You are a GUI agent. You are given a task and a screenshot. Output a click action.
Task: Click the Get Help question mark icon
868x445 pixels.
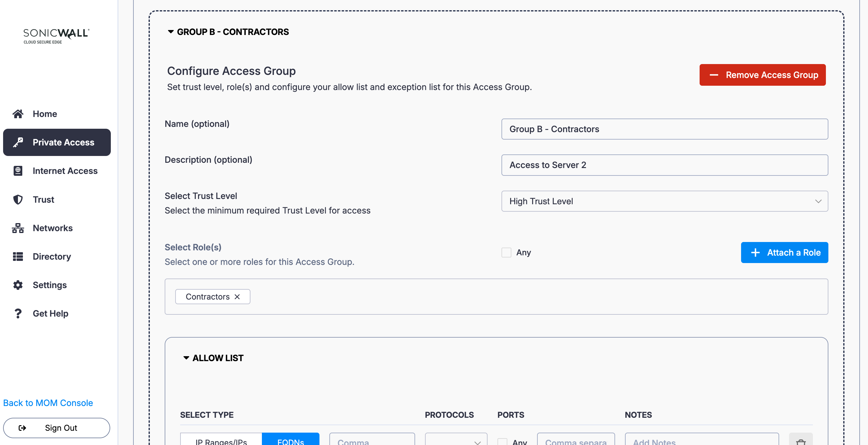(18, 313)
